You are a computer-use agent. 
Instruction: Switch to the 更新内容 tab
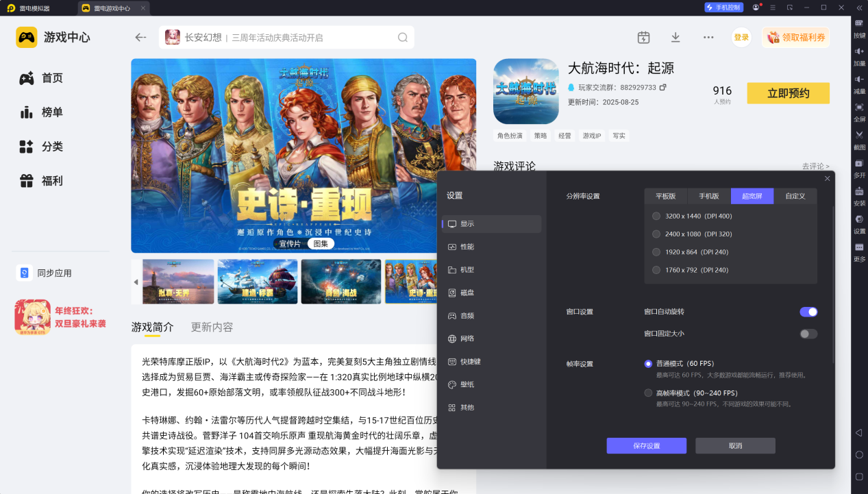[x=212, y=327]
